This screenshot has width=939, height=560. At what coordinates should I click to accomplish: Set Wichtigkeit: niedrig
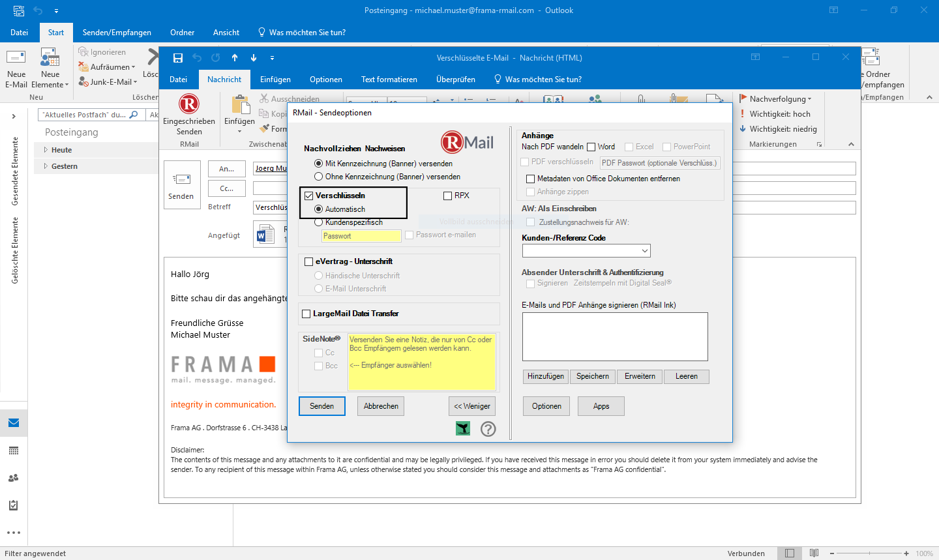coord(777,128)
